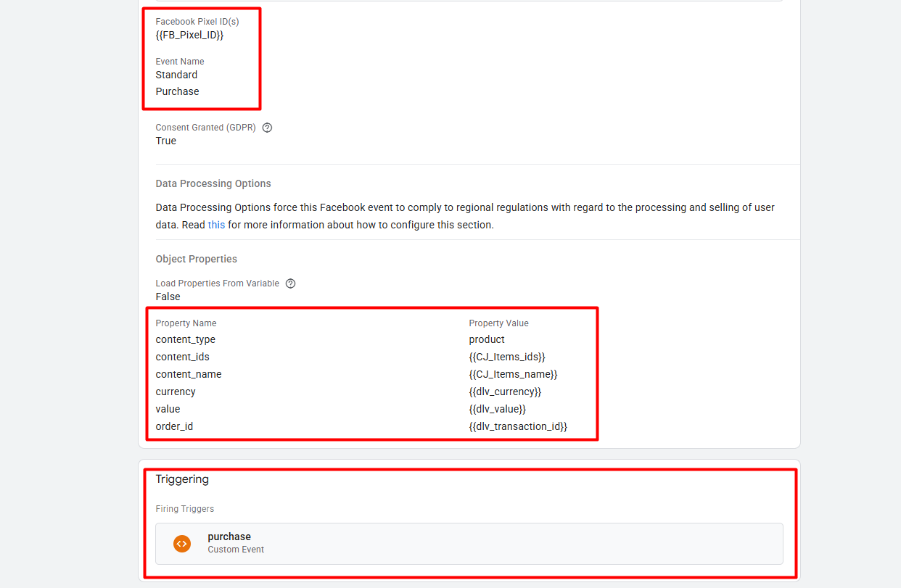Click the {{dlv_value}} property value

click(498, 409)
